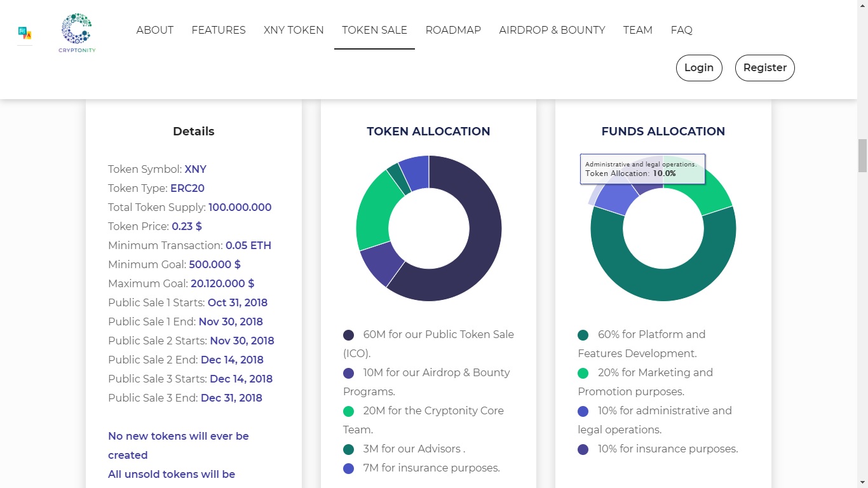Click the Token Price 0.23 $ value
Image resolution: width=868 pixels, height=488 pixels.
tap(187, 226)
